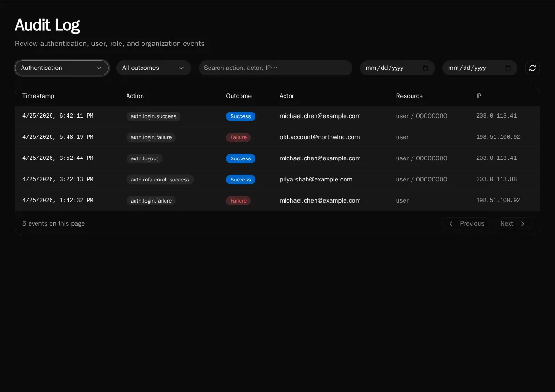Screen dimensions: 555x392
Task: Click the Outcome column header
Action: click(239, 96)
